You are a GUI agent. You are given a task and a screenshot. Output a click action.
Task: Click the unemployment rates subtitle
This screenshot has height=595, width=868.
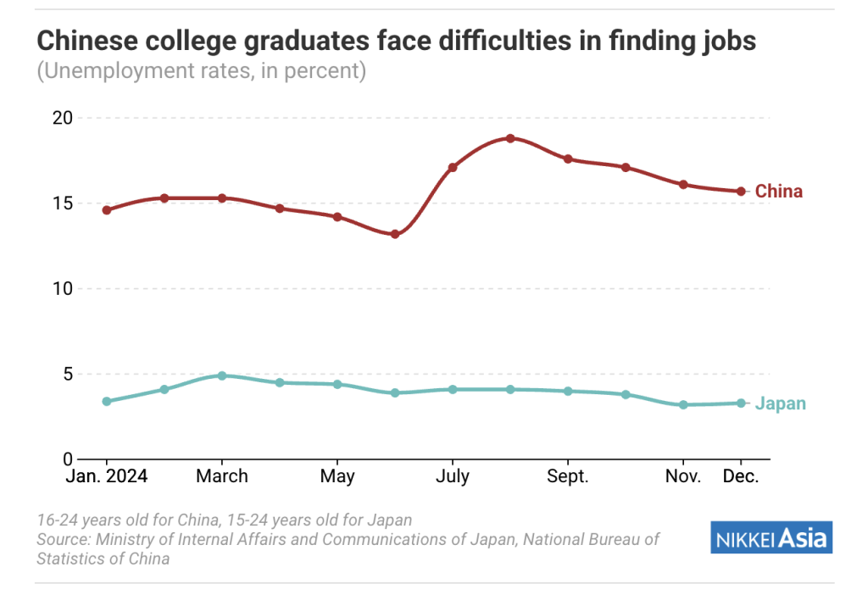[202, 71]
